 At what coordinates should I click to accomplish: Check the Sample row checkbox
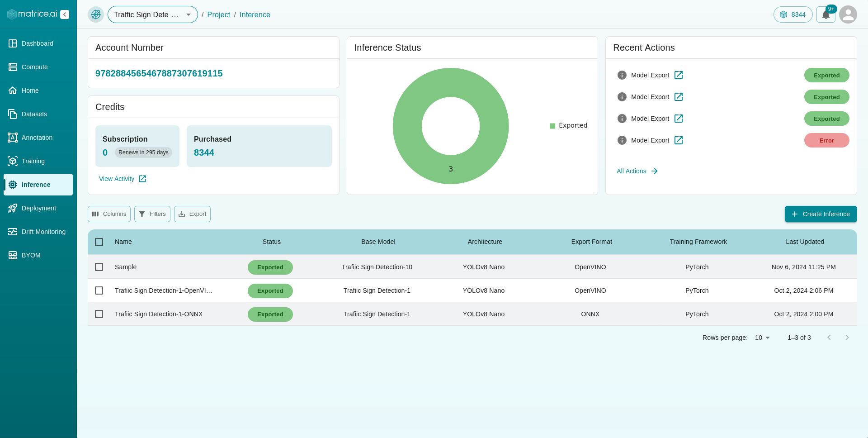[x=99, y=267]
